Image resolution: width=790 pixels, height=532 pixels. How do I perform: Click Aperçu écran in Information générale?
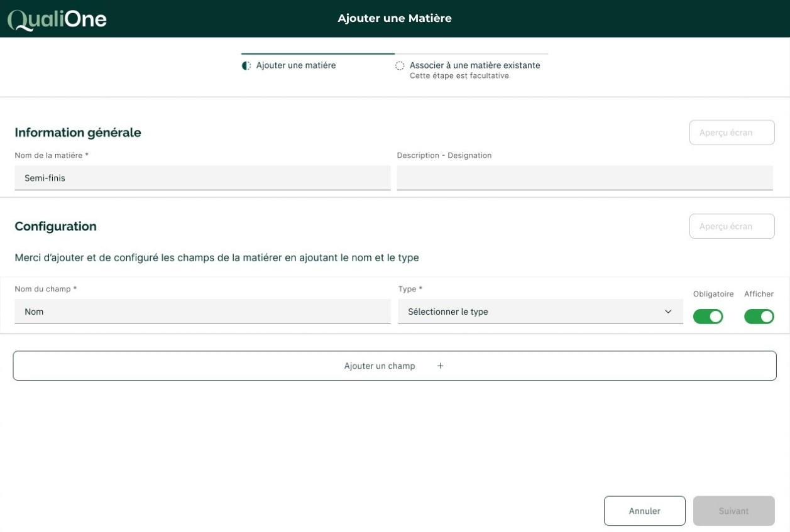coord(732,132)
